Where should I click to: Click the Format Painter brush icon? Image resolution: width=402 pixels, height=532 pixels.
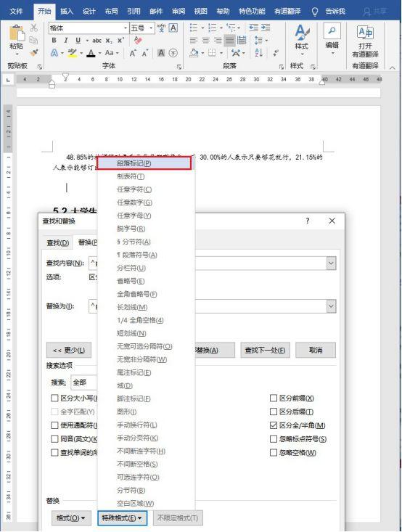33,52
